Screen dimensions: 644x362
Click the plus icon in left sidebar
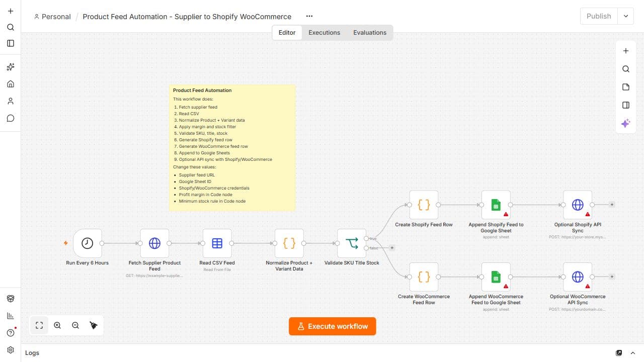click(x=11, y=11)
